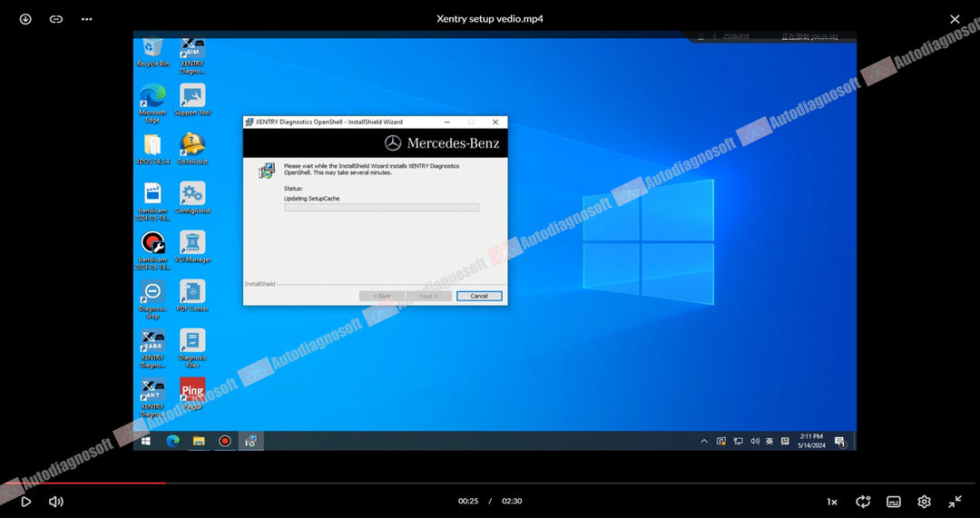Open the Recycle Bin desktop icon
This screenshot has height=518, width=980.
(152, 52)
